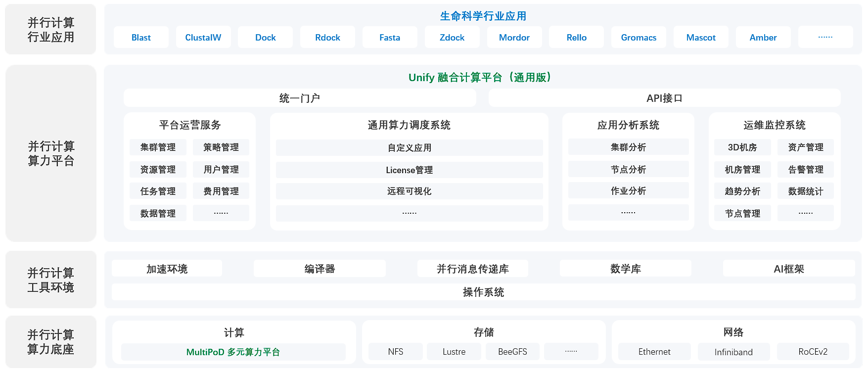Image resolution: width=868 pixels, height=373 pixels.
Task: Click the Blast application box
Action: point(141,37)
